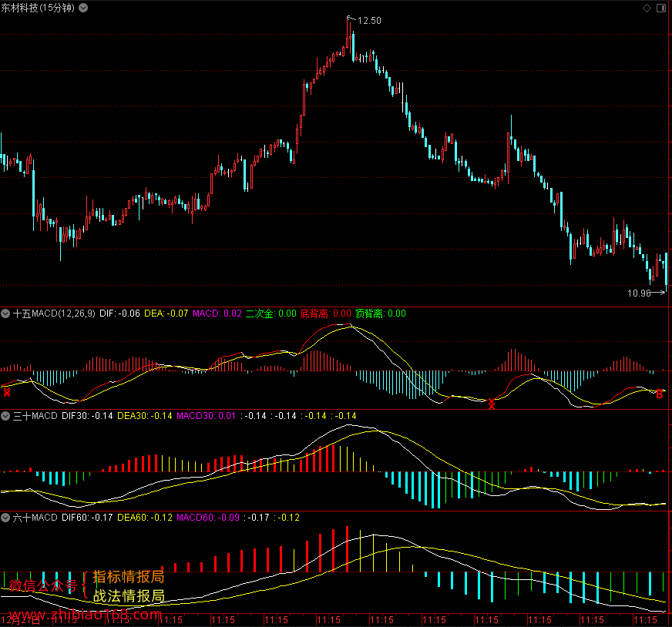Click the DEA60: -0.12 value

pos(145,518)
